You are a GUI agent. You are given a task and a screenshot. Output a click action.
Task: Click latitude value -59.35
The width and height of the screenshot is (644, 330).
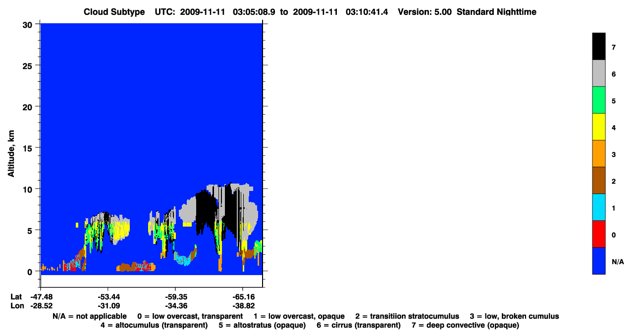tap(175, 297)
